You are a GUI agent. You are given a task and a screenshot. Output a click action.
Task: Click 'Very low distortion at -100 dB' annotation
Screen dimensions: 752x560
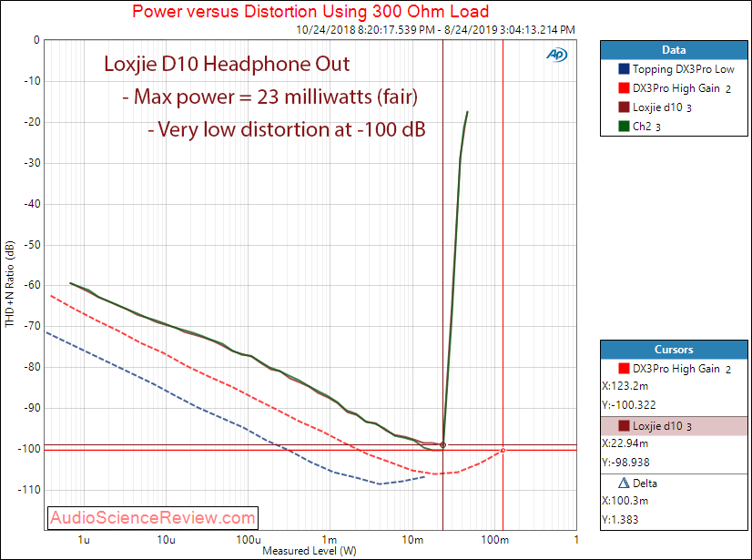pos(287,129)
